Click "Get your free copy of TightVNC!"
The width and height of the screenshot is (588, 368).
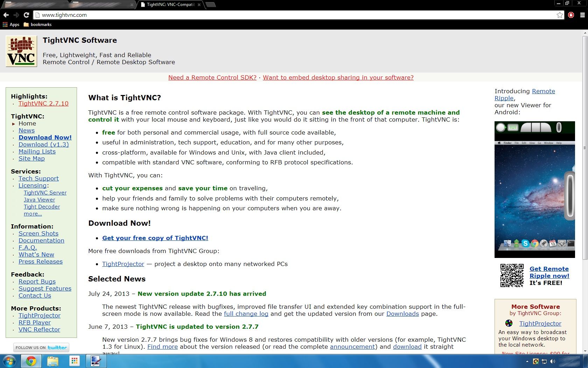point(155,238)
